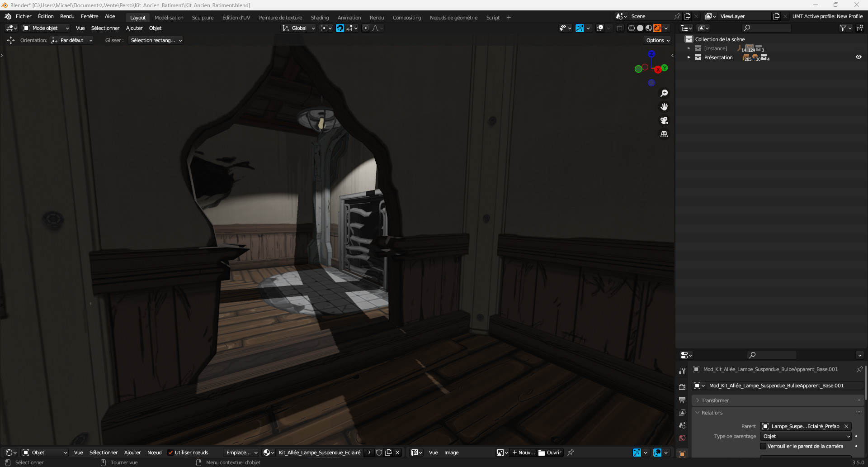This screenshot has width=868, height=467.
Task: Click the Blender logo menu icon
Action: [8, 16]
